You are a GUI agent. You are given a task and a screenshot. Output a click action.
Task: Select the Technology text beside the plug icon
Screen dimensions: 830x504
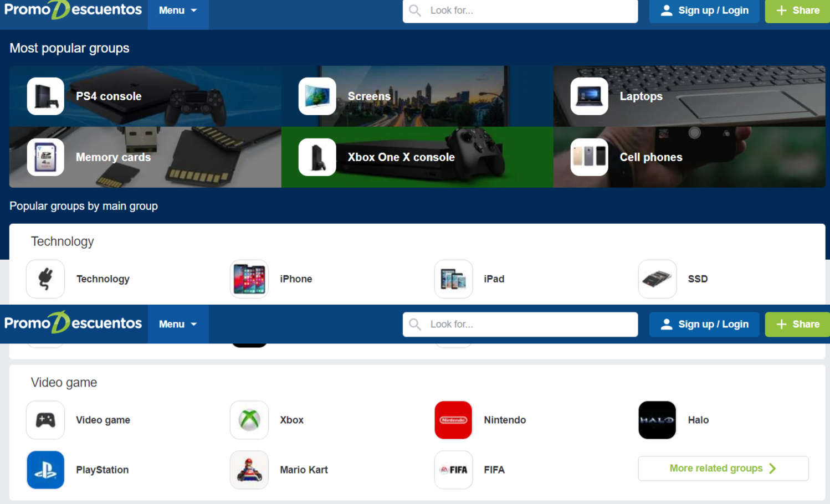103,279
